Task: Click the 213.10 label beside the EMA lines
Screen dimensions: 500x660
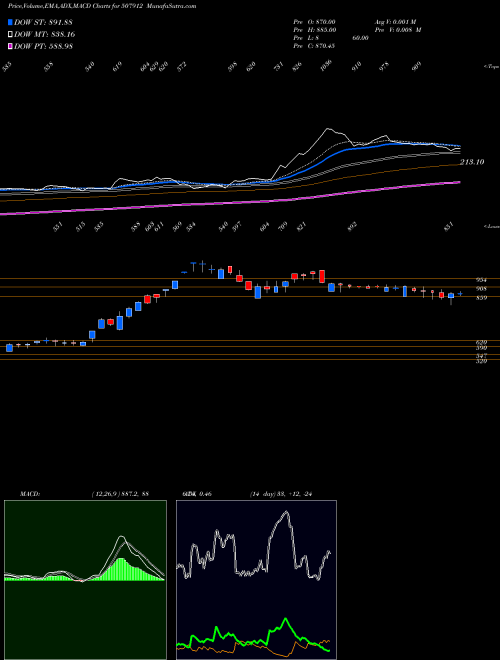Action: click(472, 162)
